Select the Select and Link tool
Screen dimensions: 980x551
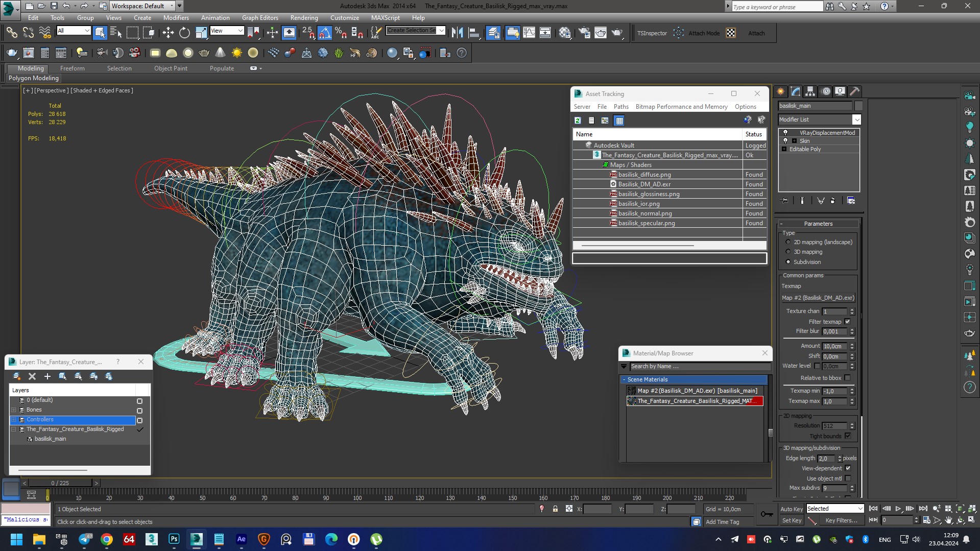(11, 33)
